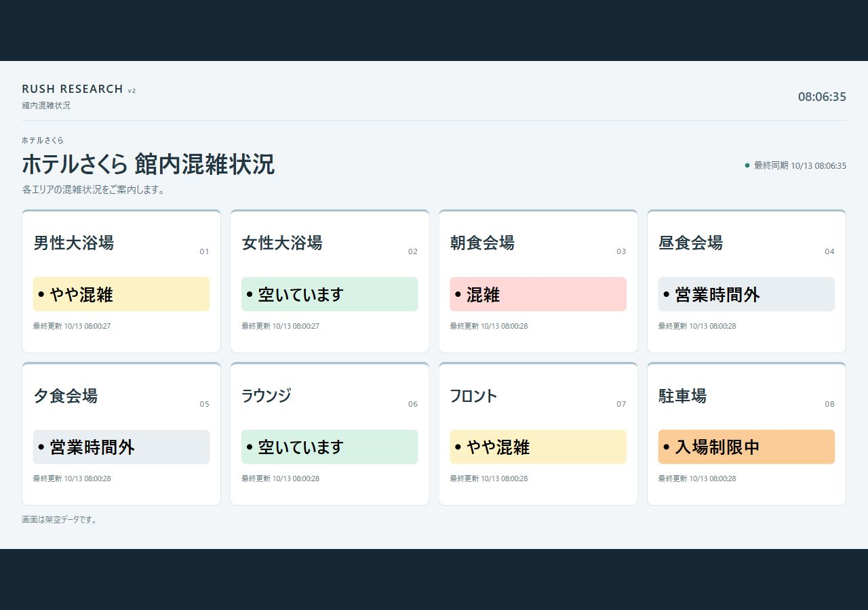The image size is (868, 610).
Task: Open the 駐車場 card title
Action: pyautogui.click(x=682, y=395)
